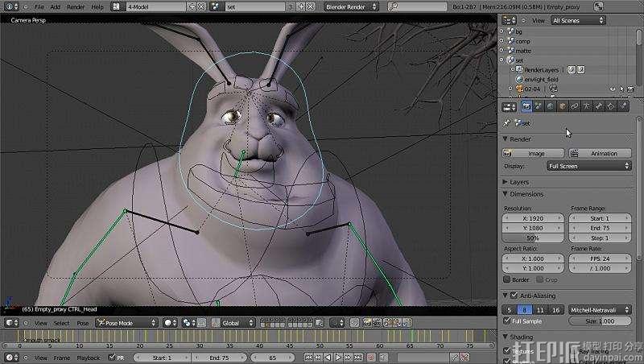Screen dimensions: 644x364
Task: Select RenderLayers in the outliner
Action: 541,70
